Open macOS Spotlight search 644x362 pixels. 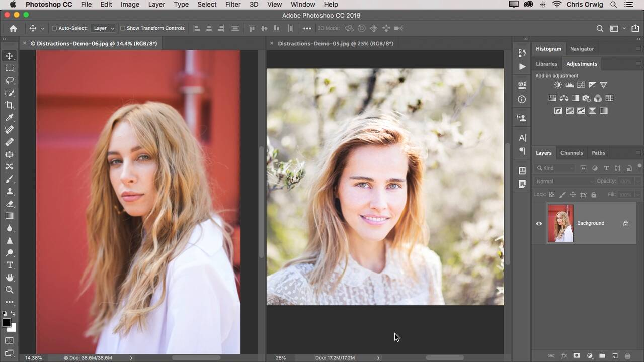[613, 5]
